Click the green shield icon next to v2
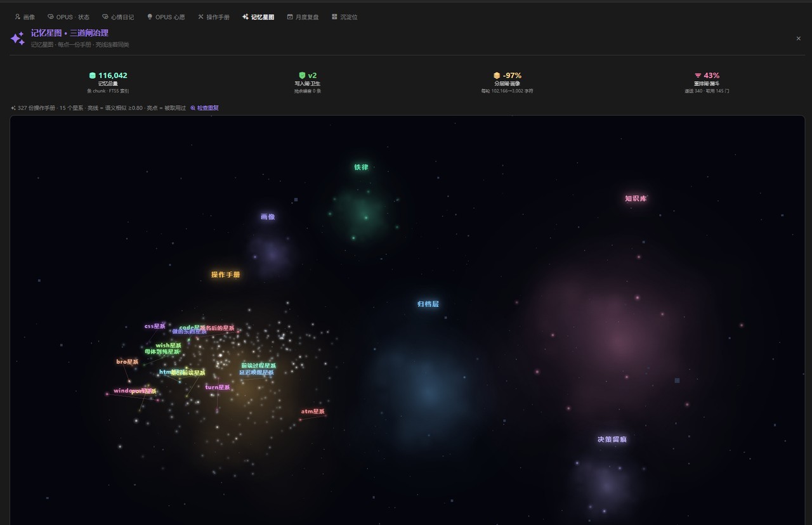 [303, 75]
